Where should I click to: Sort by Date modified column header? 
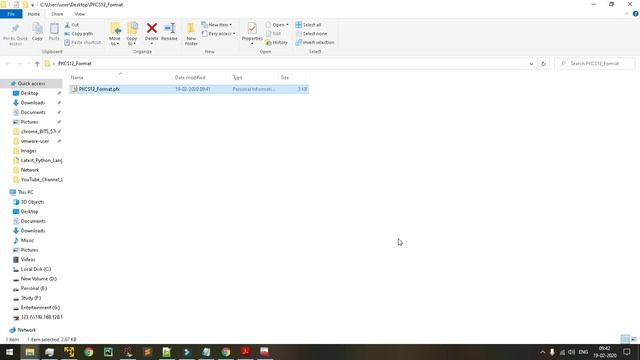point(190,78)
